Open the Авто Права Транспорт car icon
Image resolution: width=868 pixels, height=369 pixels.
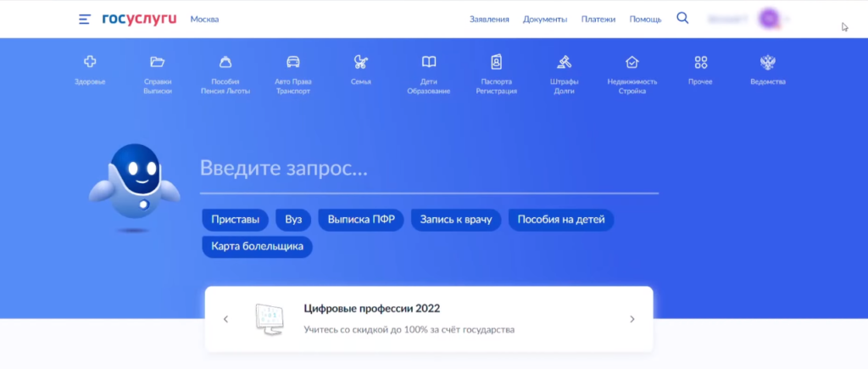click(293, 62)
